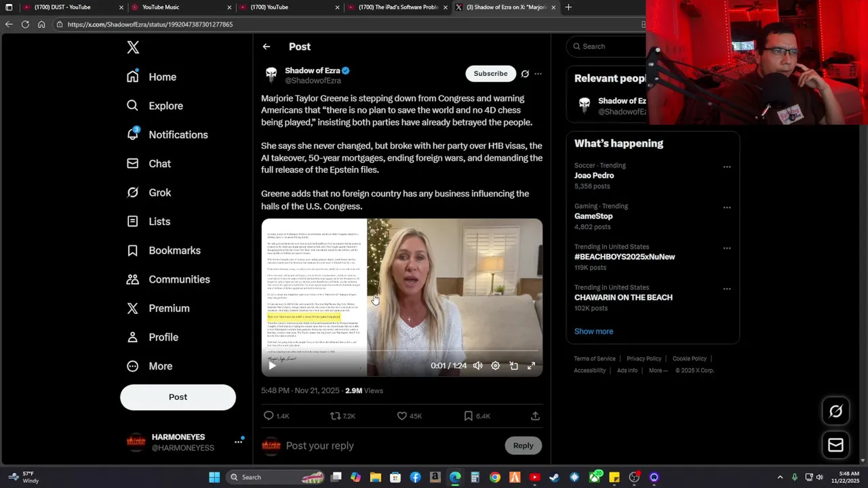The width and height of the screenshot is (868, 488).
Task: Open floating Grok button
Action: tap(835, 411)
